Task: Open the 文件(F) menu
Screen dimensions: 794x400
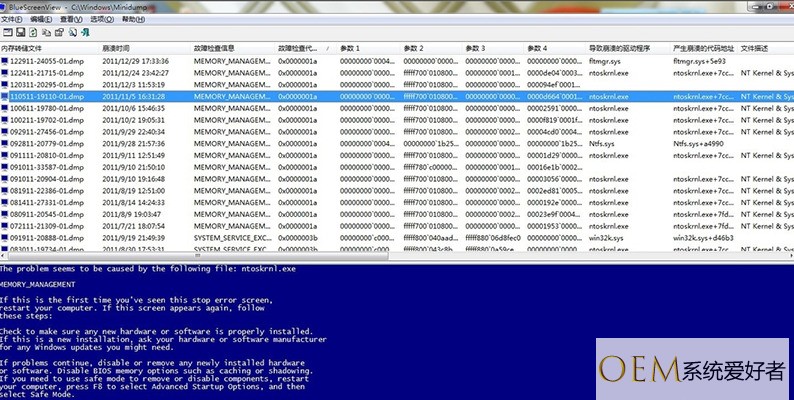Action: 11,19
